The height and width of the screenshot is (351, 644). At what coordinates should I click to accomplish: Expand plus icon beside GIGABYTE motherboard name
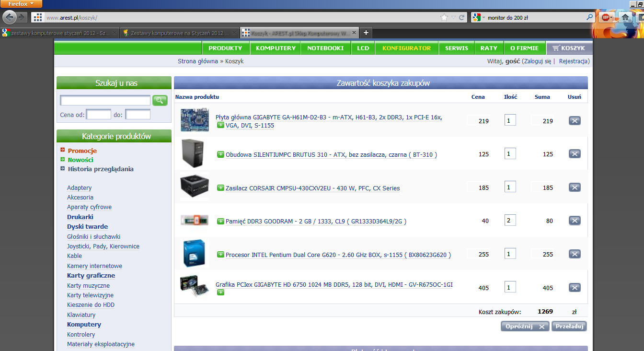pyautogui.click(x=220, y=125)
